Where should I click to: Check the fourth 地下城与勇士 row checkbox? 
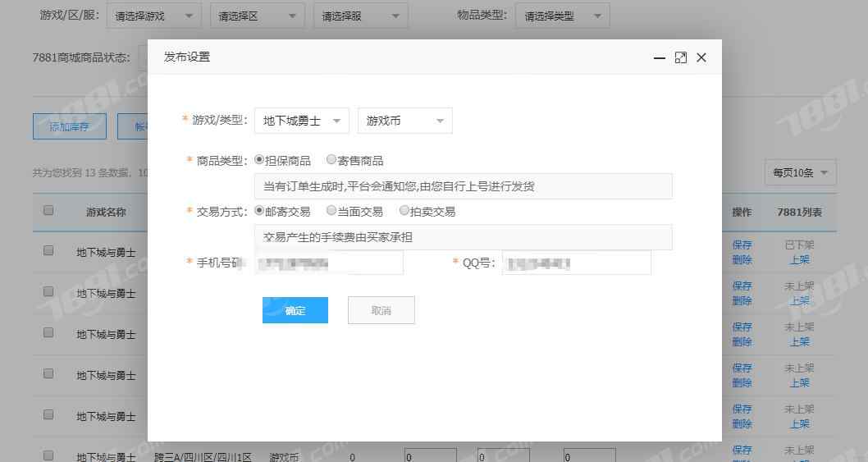48,373
